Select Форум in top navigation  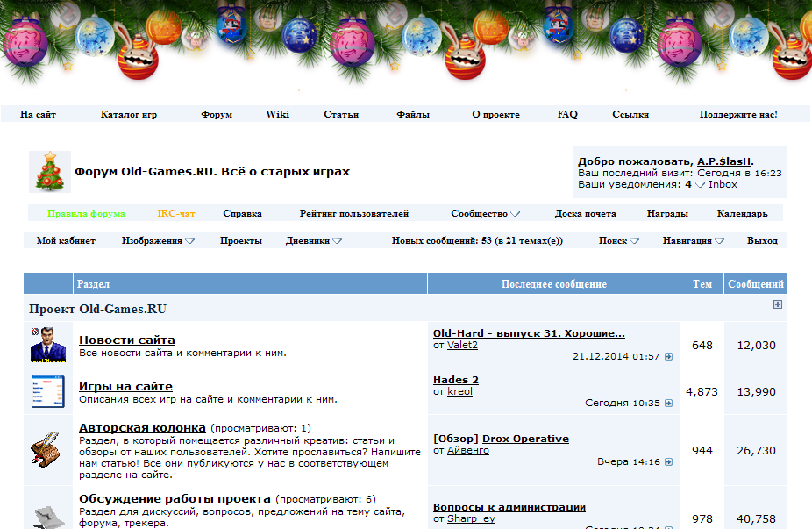[x=217, y=115]
